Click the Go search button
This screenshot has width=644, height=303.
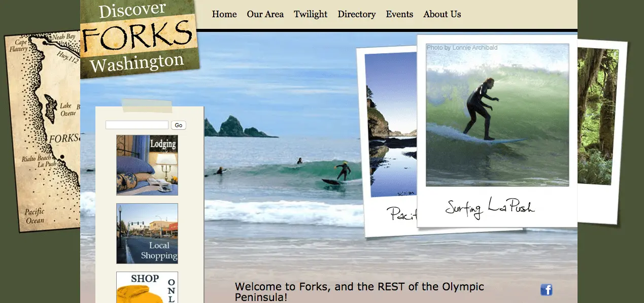[179, 125]
